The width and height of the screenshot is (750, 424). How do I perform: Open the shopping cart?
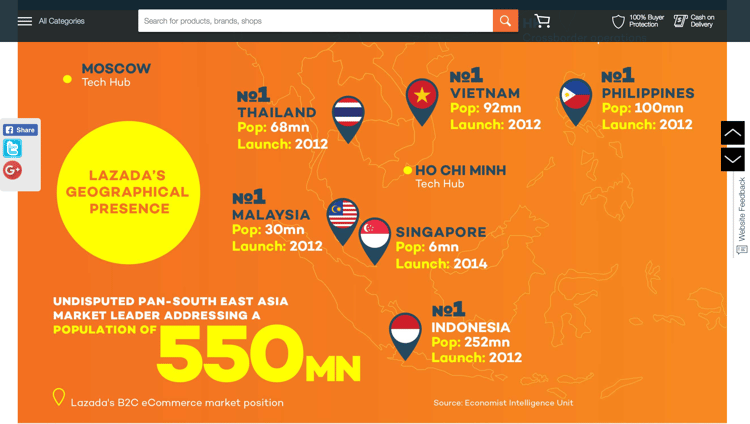[542, 21]
